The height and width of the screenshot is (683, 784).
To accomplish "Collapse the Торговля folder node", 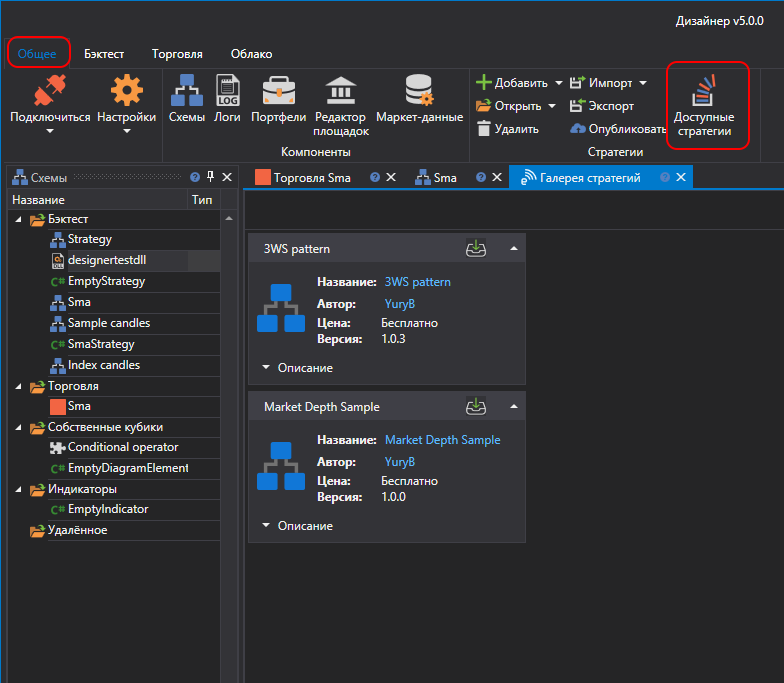I will (18, 386).
